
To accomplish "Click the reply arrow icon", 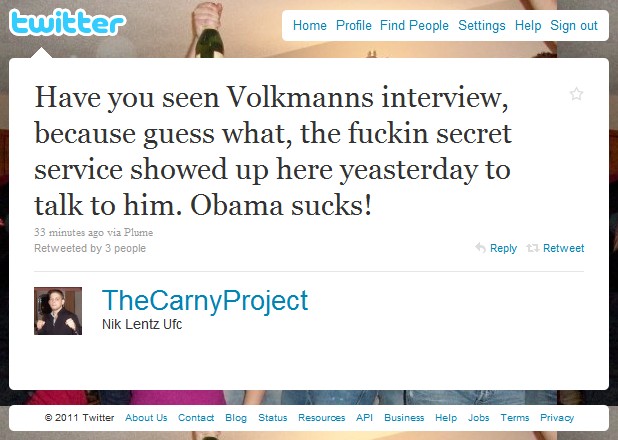I will (480, 248).
